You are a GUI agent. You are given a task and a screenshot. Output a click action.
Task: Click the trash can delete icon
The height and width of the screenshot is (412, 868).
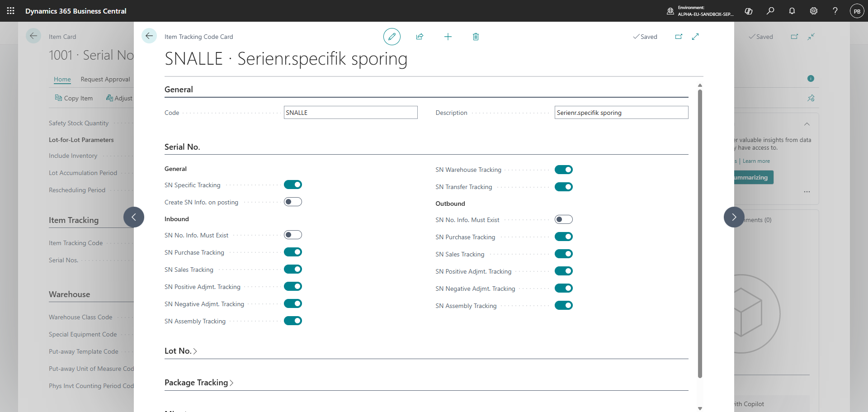(x=476, y=37)
